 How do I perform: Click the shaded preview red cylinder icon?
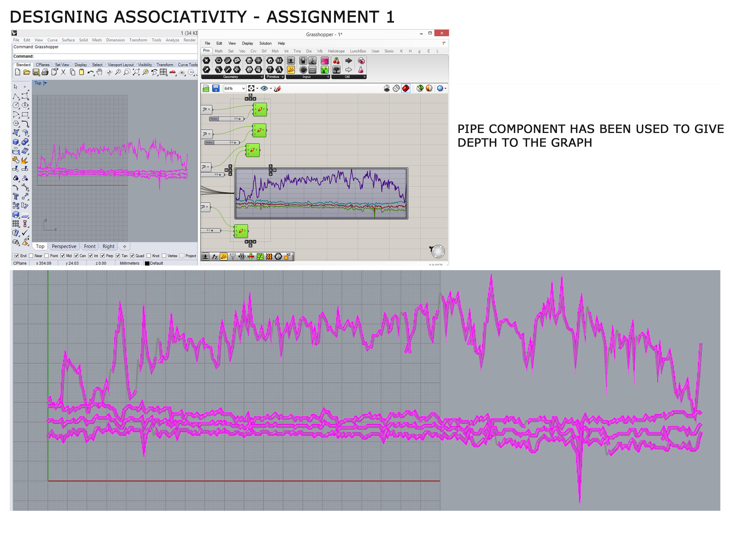coord(406,88)
